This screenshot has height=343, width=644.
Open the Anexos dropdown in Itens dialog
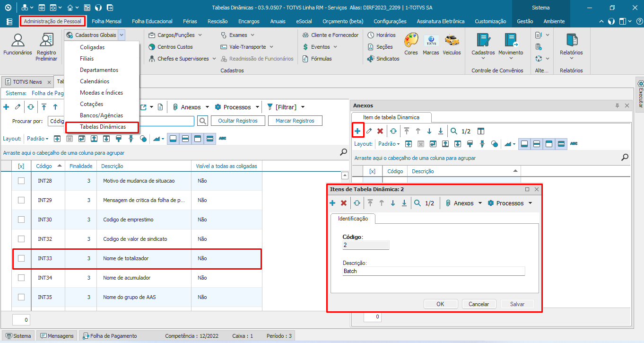(x=480, y=203)
